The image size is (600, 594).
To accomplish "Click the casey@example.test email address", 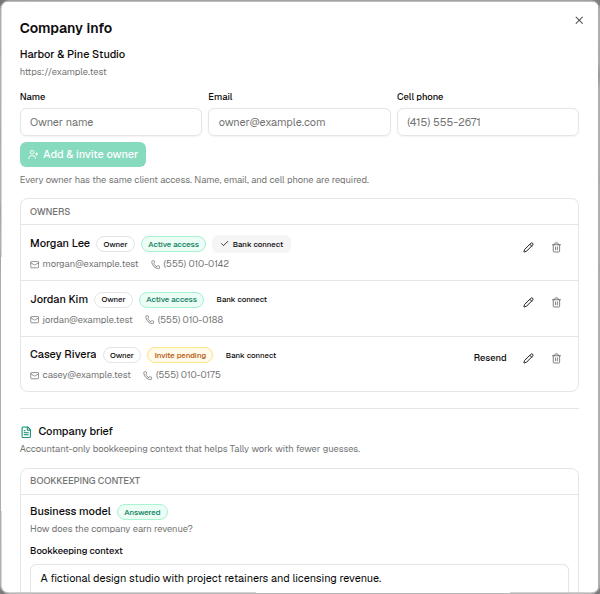I will pyautogui.click(x=86, y=375).
